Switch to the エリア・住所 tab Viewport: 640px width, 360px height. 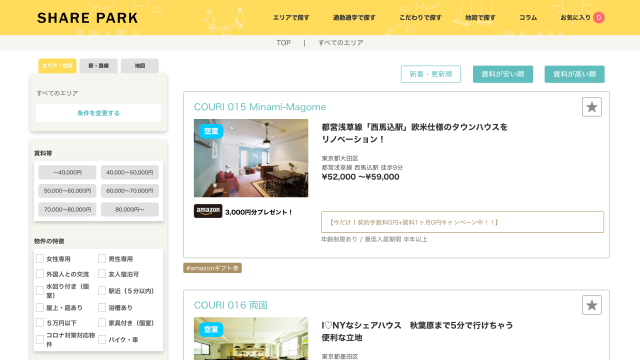tap(57, 66)
